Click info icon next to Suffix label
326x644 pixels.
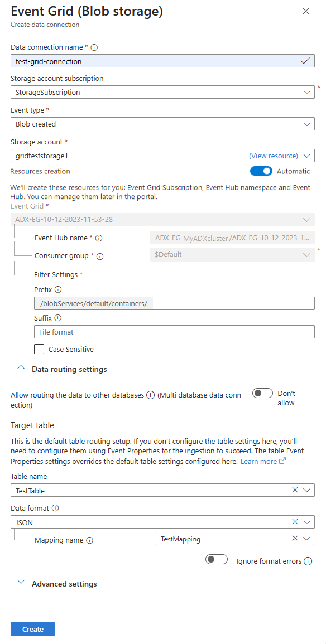point(58,318)
